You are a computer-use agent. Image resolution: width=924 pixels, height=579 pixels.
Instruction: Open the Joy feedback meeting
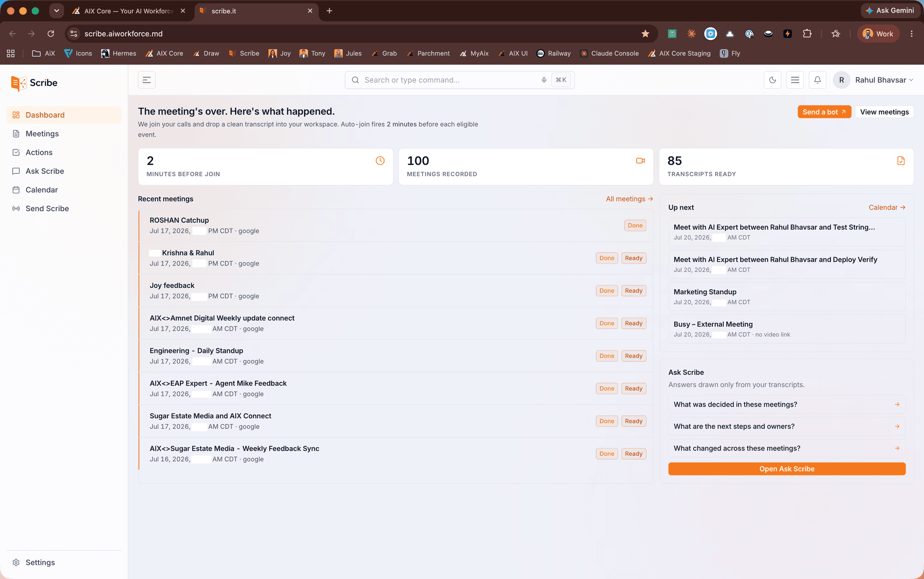click(x=396, y=291)
